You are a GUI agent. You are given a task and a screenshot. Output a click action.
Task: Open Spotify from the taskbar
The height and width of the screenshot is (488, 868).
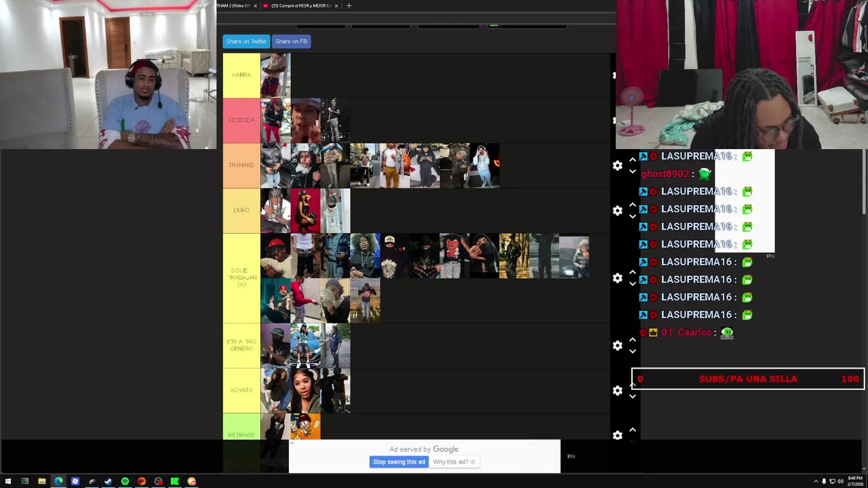click(x=125, y=481)
